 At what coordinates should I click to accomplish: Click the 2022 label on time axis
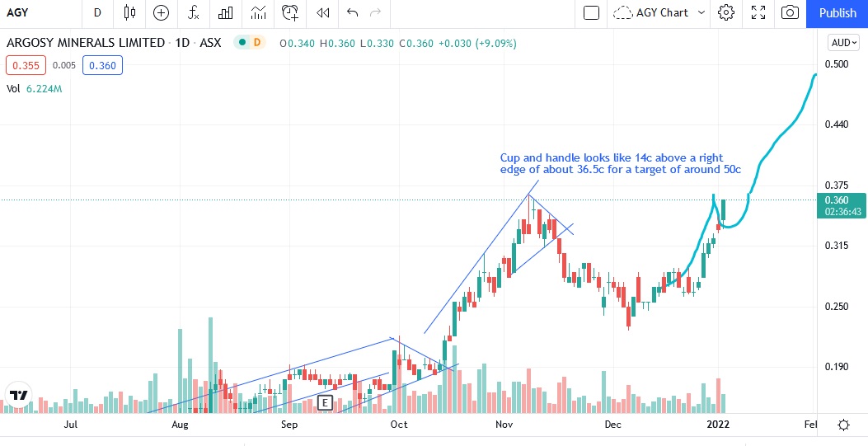click(718, 425)
